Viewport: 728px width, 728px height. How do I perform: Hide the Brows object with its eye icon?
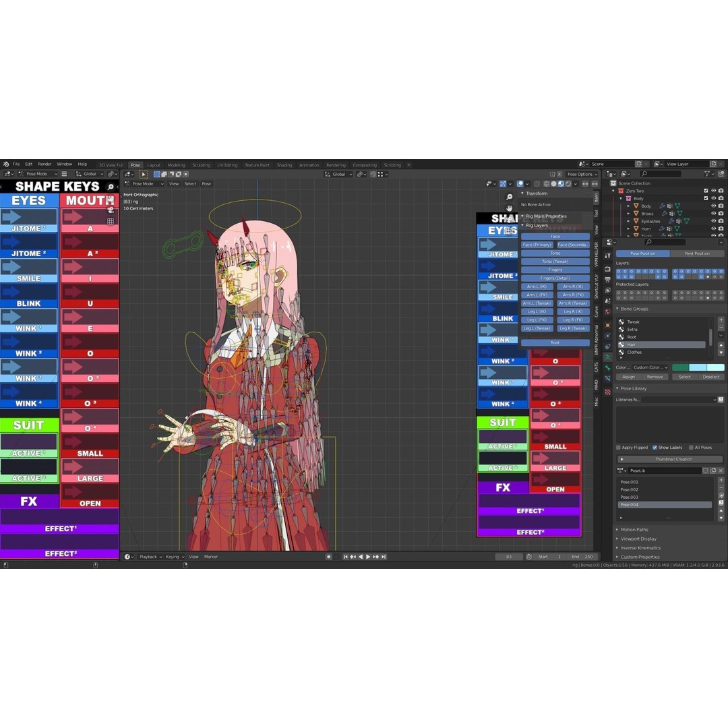pyautogui.click(x=714, y=214)
